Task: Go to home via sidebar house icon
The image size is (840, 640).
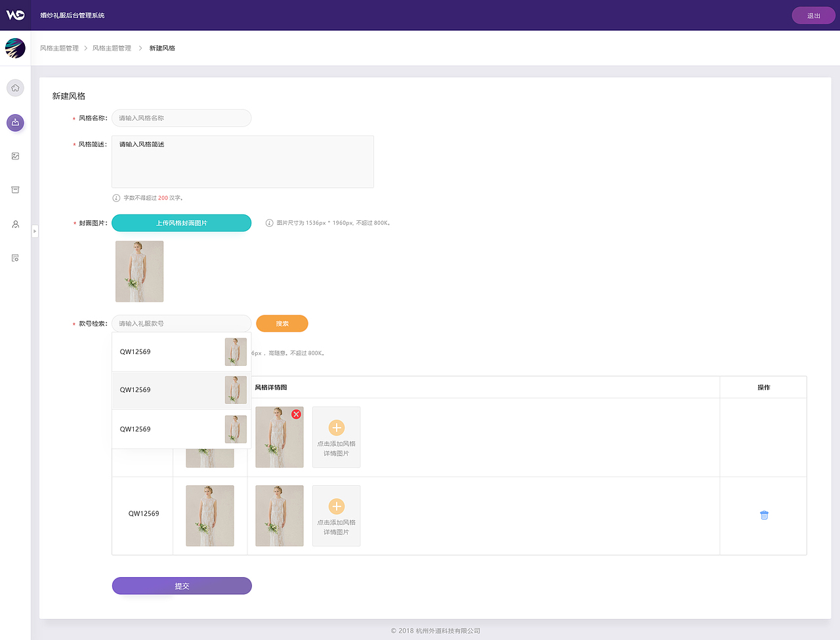Action: (x=15, y=88)
